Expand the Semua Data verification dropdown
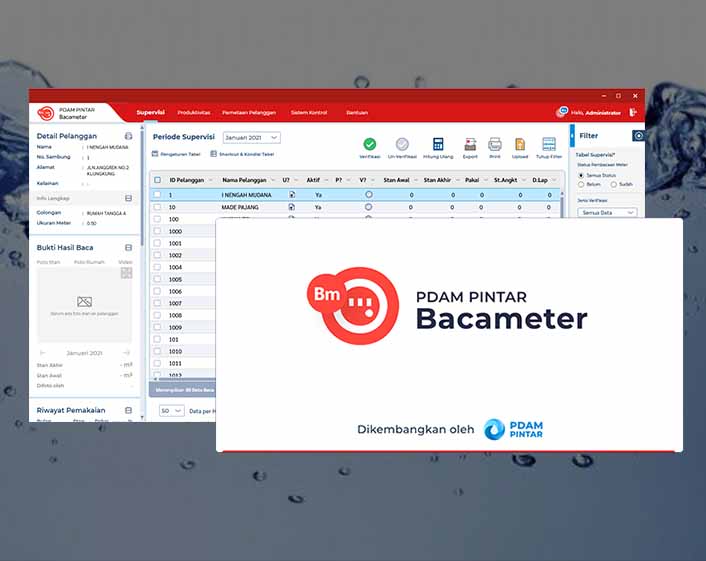This screenshot has width=706, height=561. (x=608, y=213)
